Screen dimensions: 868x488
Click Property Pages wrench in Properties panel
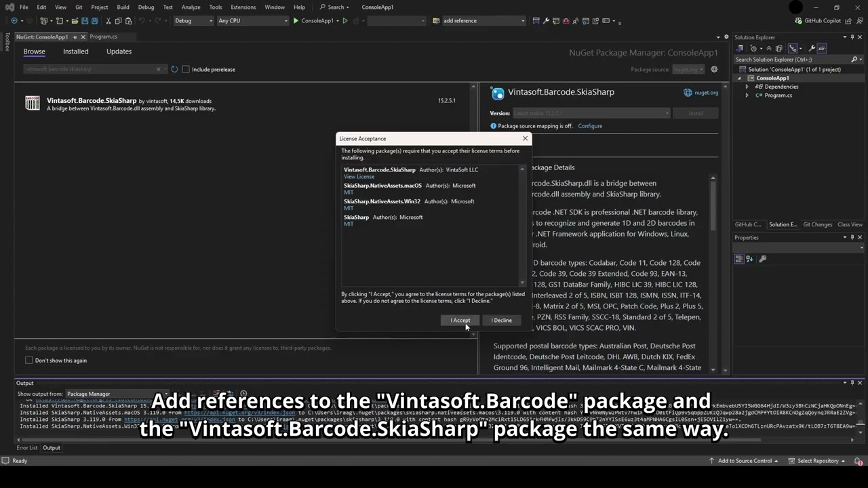[x=762, y=259]
